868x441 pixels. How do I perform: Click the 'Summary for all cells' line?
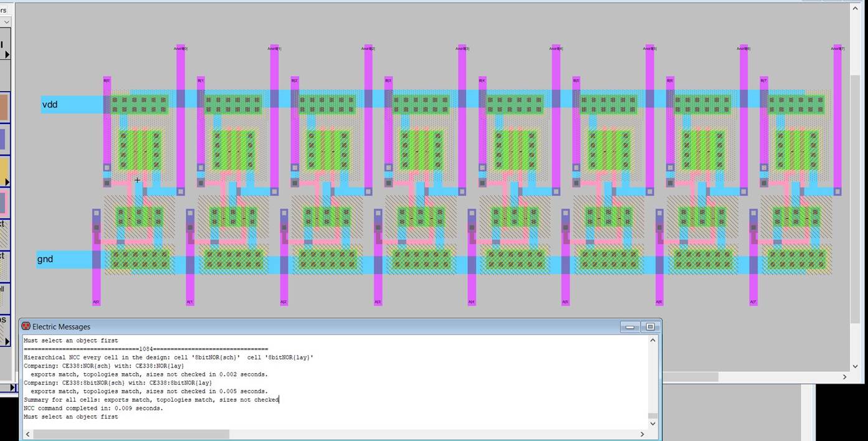coord(151,400)
